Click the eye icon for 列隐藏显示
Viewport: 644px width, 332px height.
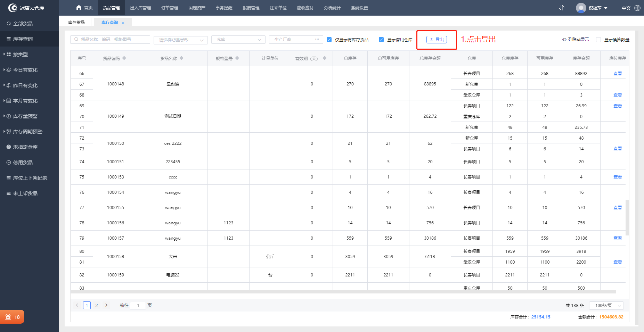[x=564, y=40]
